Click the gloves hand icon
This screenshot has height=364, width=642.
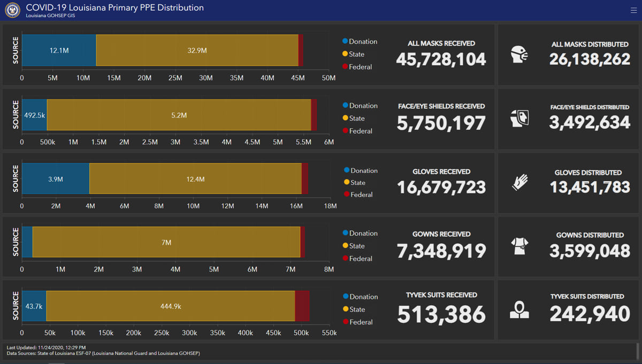click(x=519, y=183)
